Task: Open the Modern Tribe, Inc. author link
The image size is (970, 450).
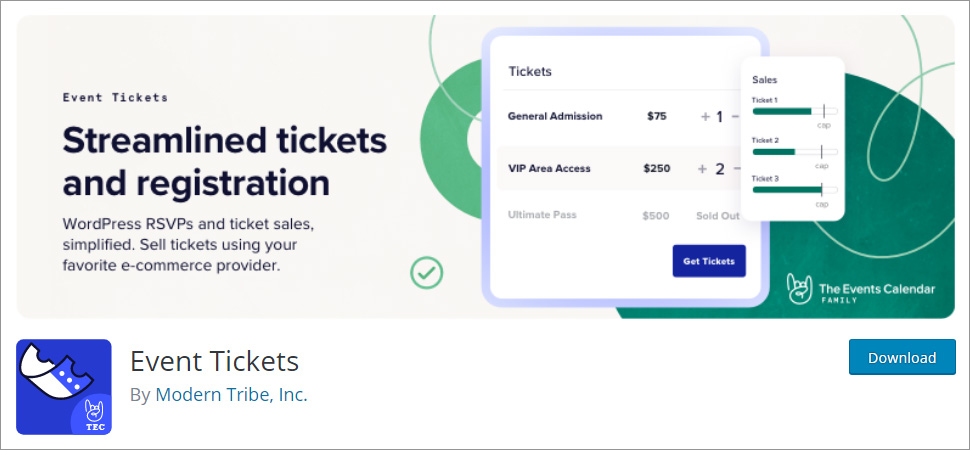Action: pos(231,394)
